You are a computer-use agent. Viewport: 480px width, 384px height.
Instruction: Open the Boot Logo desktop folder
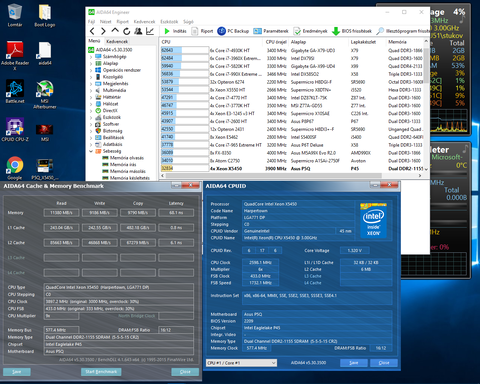(45, 15)
